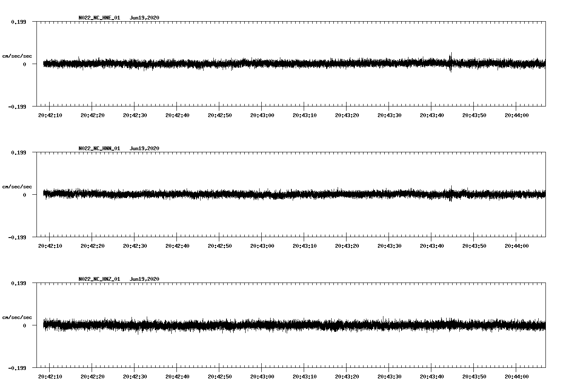This screenshot has width=576, height=392.
Task: Click 20:43:20 label on the HNN chart
Action: click(347, 246)
